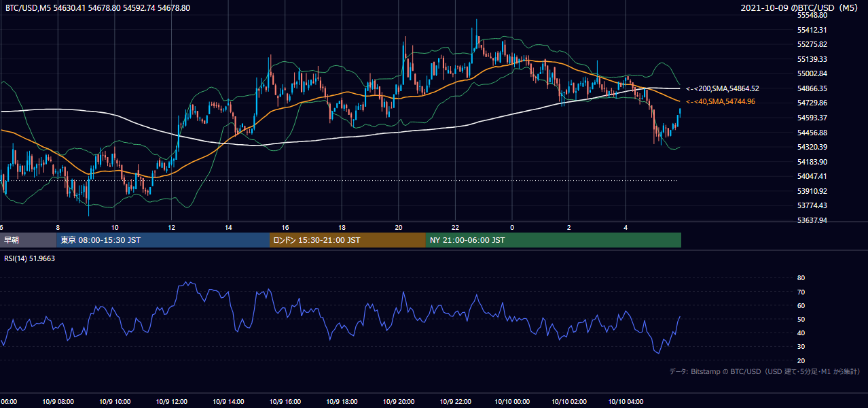The image size is (868, 408).
Task: Click the 10/9 14:00 bottom time label
Action: 229,401
